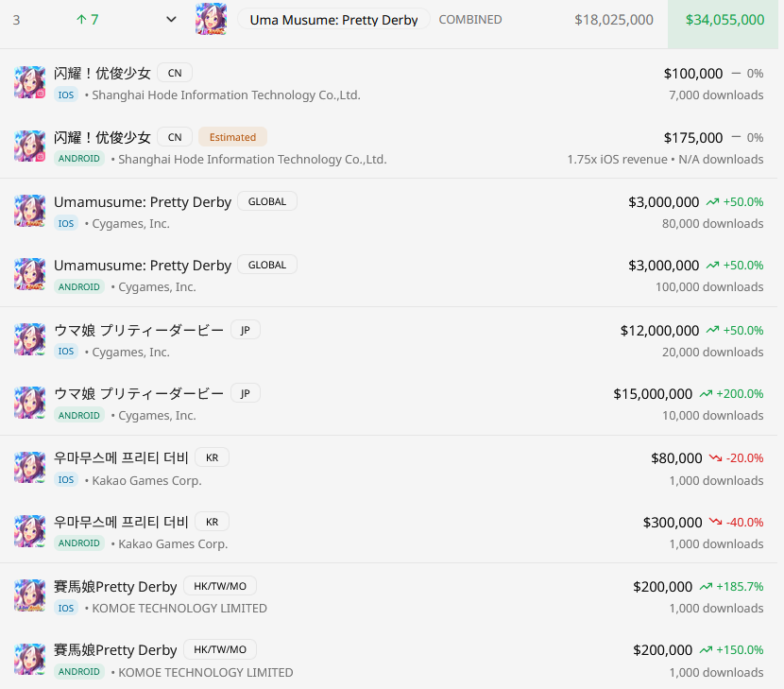Click the ANDROID badge for Shanghai Hode row
Image resolution: width=784 pixels, height=689 pixels.
tap(79, 159)
